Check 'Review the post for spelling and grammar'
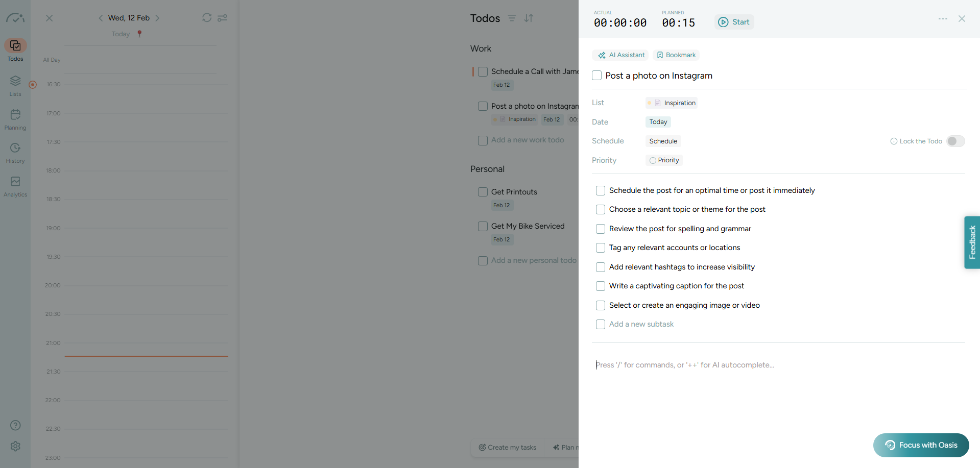Viewport: 980px width, 468px height. pyautogui.click(x=601, y=229)
